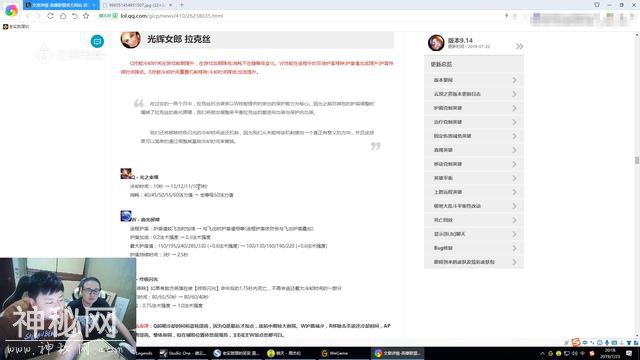Open ninth sidebar row (上路 entry)
Image resolution: width=640 pixels, height=360 pixels.
[474, 192]
